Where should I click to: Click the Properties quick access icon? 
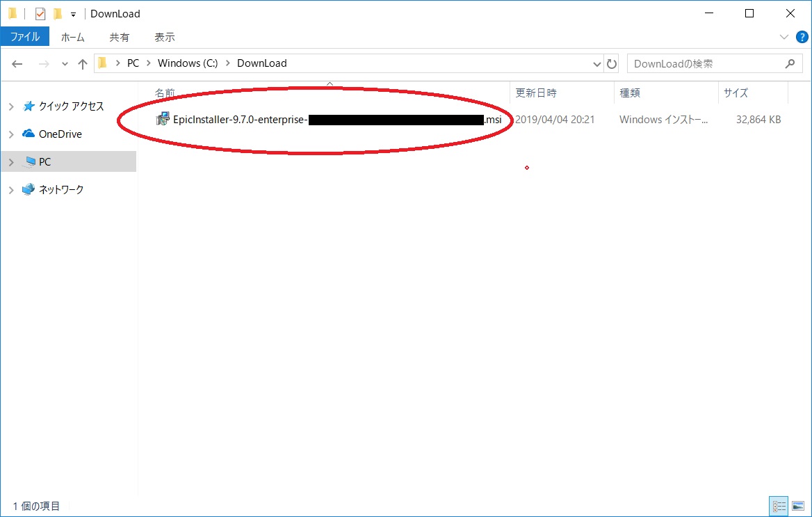[40, 14]
